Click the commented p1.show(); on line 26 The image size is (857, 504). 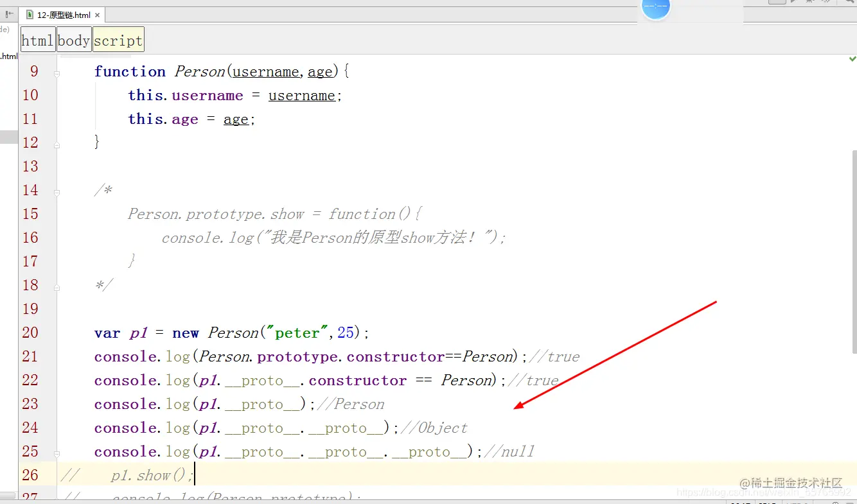[152, 475]
